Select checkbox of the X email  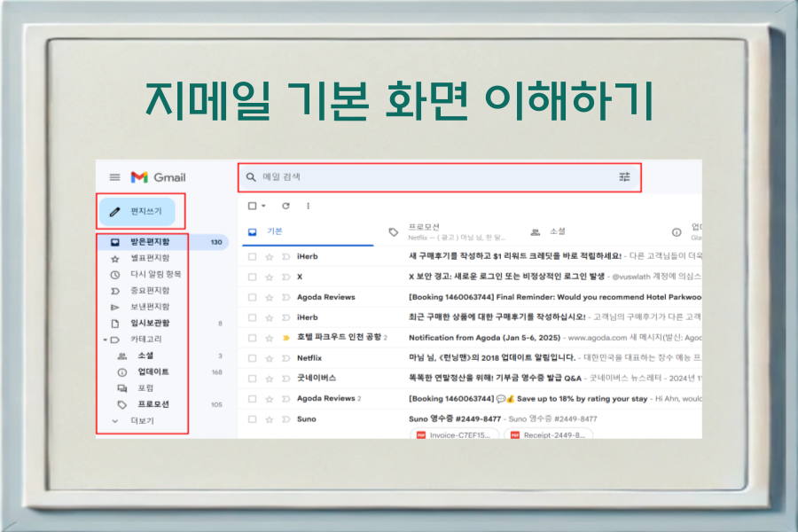pyautogui.click(x=253, y=277)
